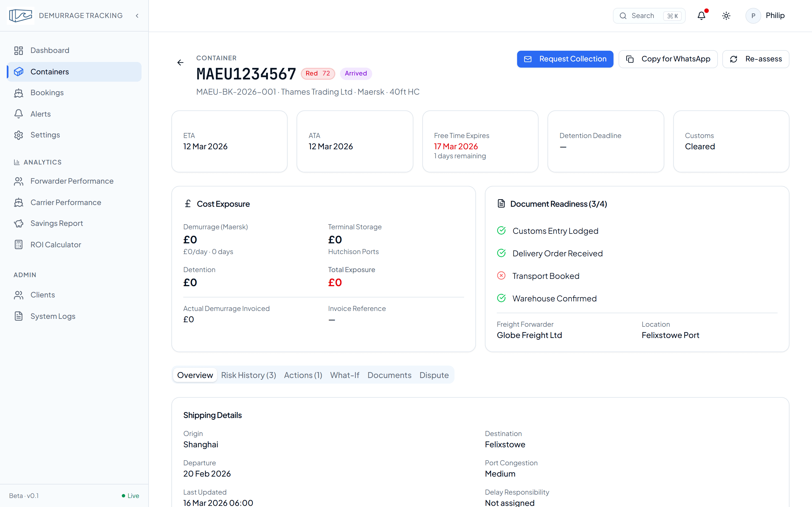View System Logs under Admin
This screenshot has width=812, height=507.
[x=53, y=316]
